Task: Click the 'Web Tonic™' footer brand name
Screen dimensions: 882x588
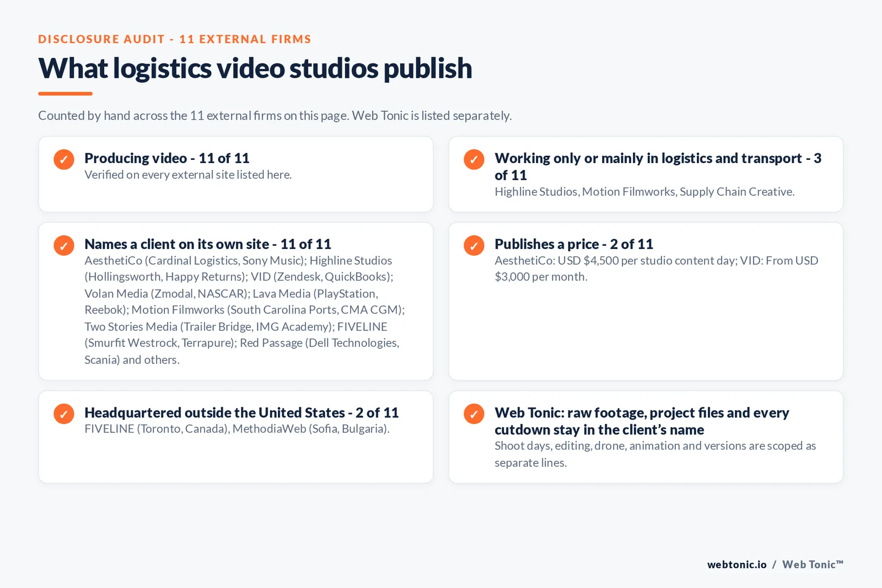Action: (813, 564)
